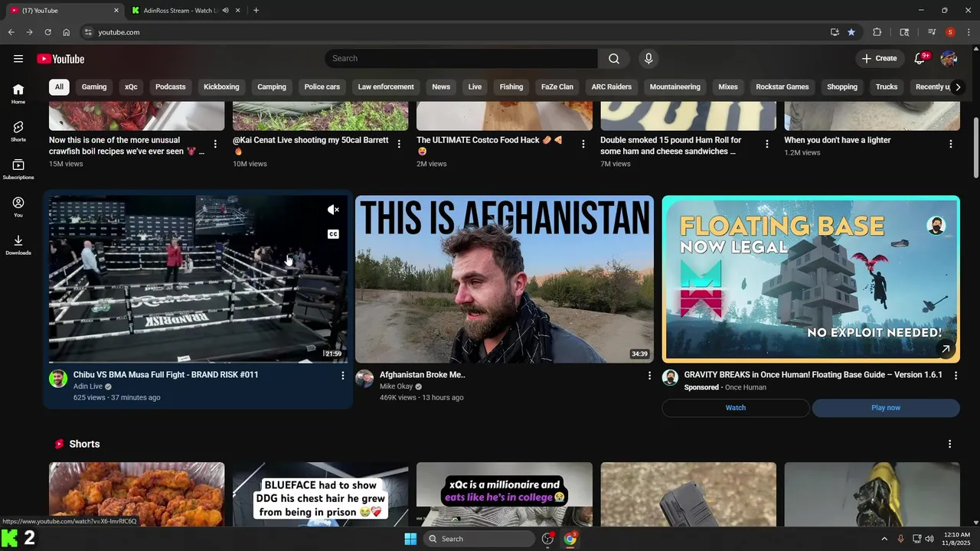Open the Mike Okay channel link
This screenshot has width=980, height=551.
tap(396, 387)
